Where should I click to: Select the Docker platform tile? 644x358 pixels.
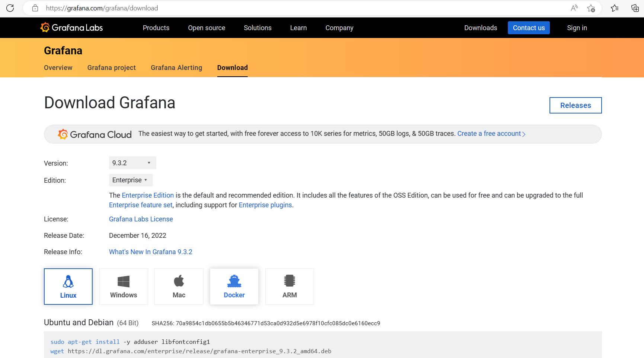(234, 287)
